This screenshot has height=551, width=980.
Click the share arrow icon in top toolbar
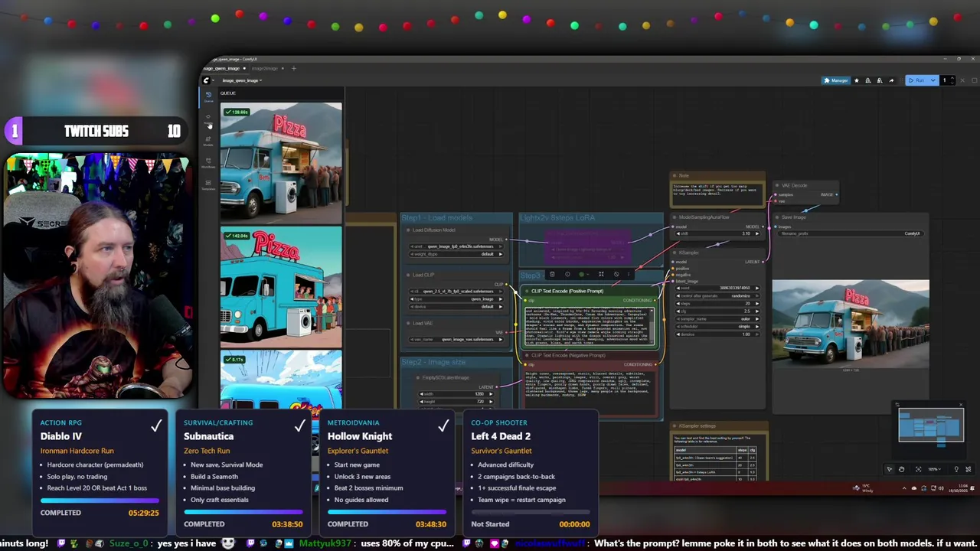pos(891,80)
